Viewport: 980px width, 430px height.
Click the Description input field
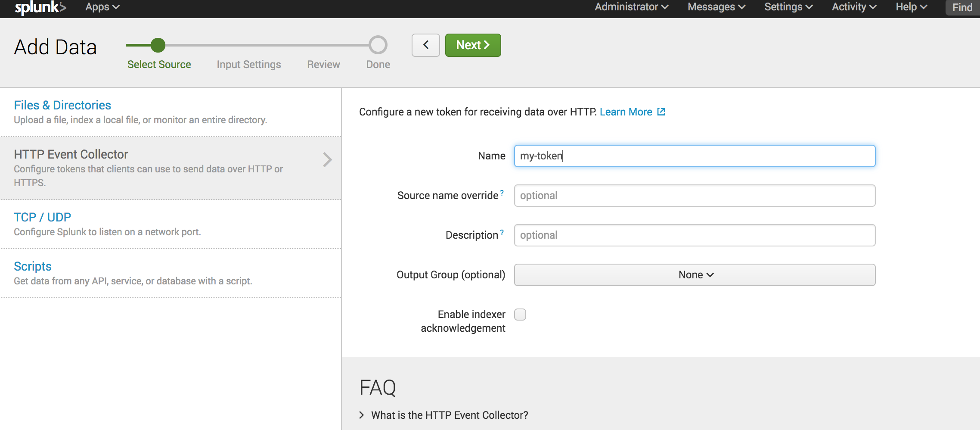tap(695, 235)
